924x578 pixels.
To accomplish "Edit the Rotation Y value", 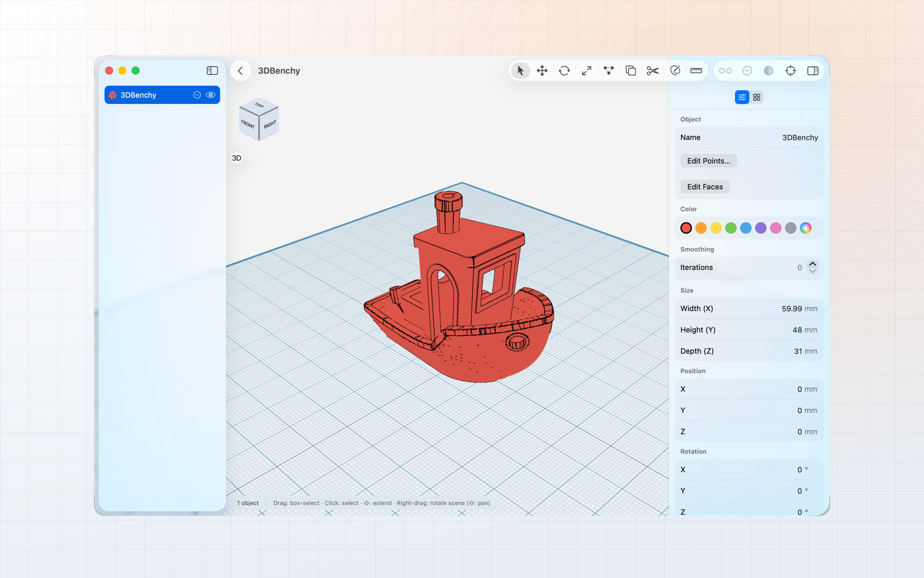I will click(799, 491).
